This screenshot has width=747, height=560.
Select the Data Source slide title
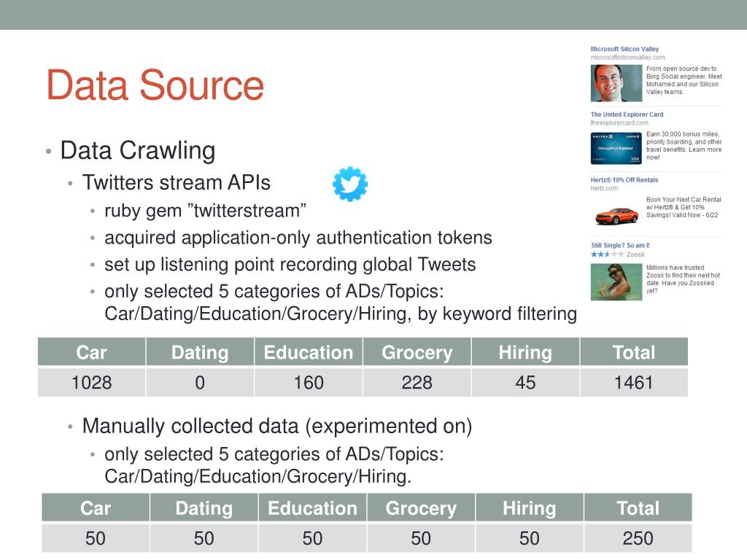(x=155, y=85)
